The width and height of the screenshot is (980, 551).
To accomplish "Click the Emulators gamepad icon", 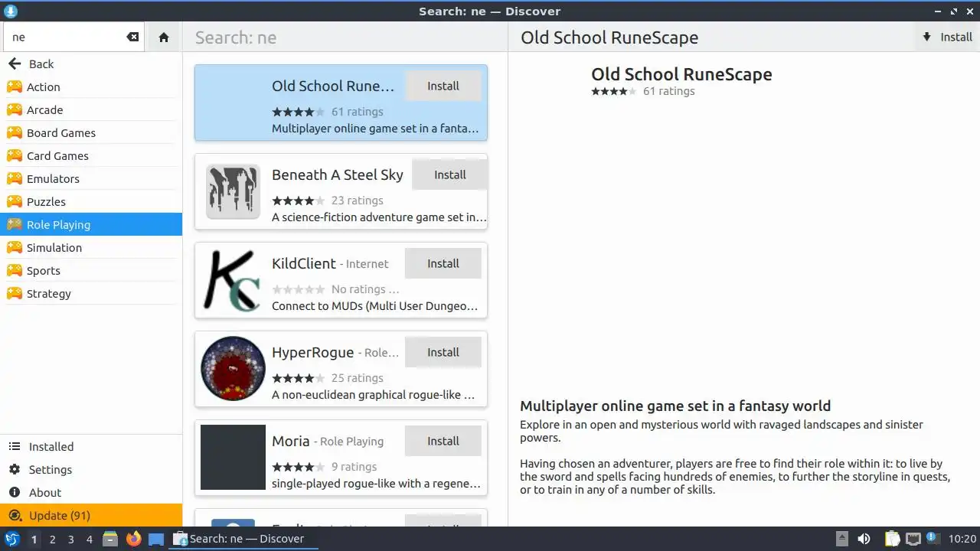I will [14, 178].
